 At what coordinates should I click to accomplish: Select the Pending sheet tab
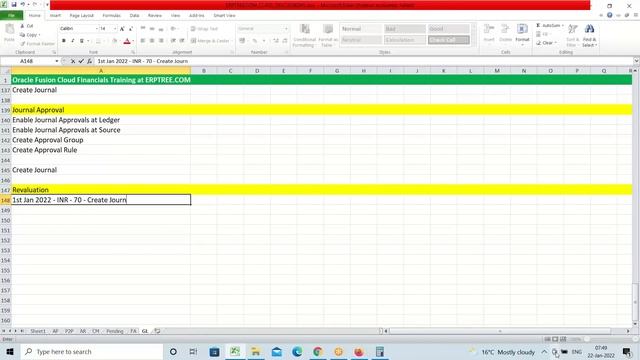(x=115, y=331)
